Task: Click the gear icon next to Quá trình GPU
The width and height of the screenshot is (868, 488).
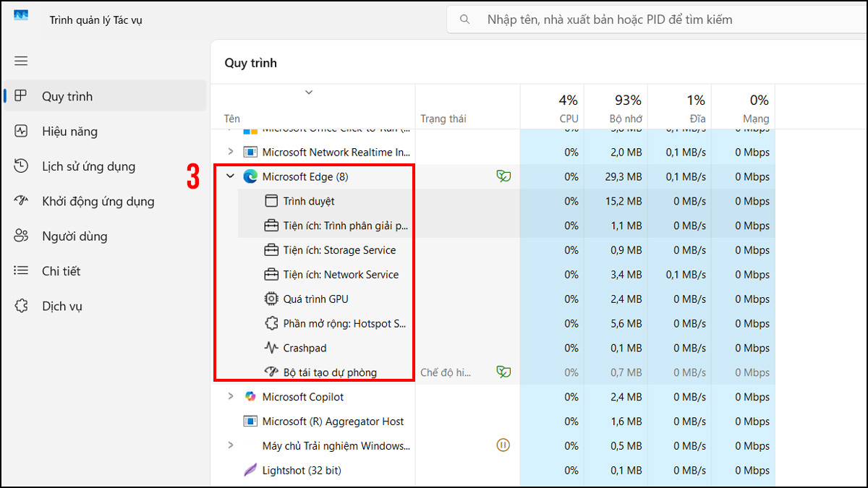Action: [271, 299]
